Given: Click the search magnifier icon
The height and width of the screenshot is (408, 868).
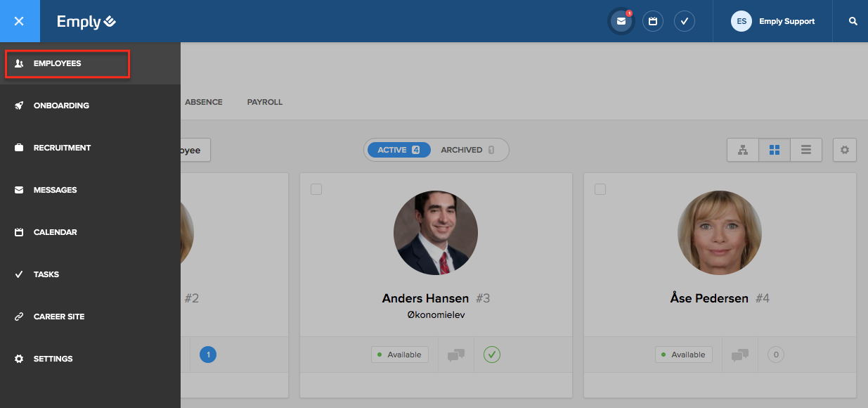Looking at the screenshot, I should 853,21.
